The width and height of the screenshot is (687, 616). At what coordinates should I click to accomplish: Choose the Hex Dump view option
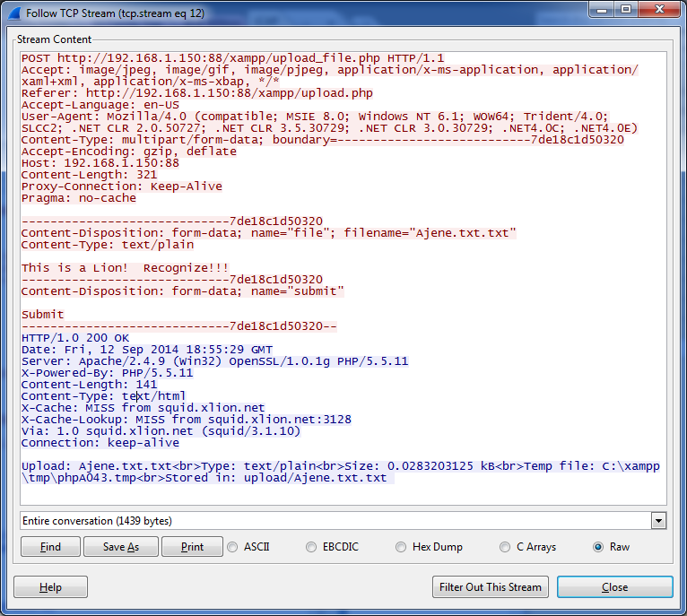click(400, 547)
